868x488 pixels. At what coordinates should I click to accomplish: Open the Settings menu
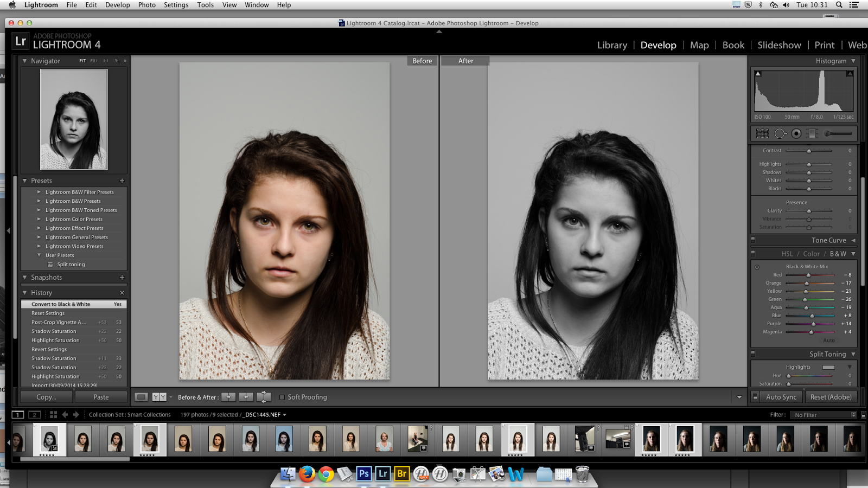click(176, 5)
